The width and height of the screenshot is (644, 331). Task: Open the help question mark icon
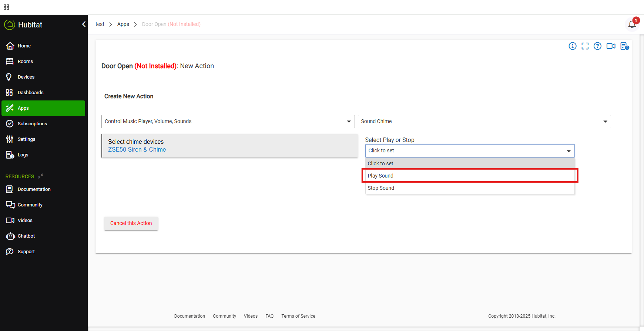point(597,46)
